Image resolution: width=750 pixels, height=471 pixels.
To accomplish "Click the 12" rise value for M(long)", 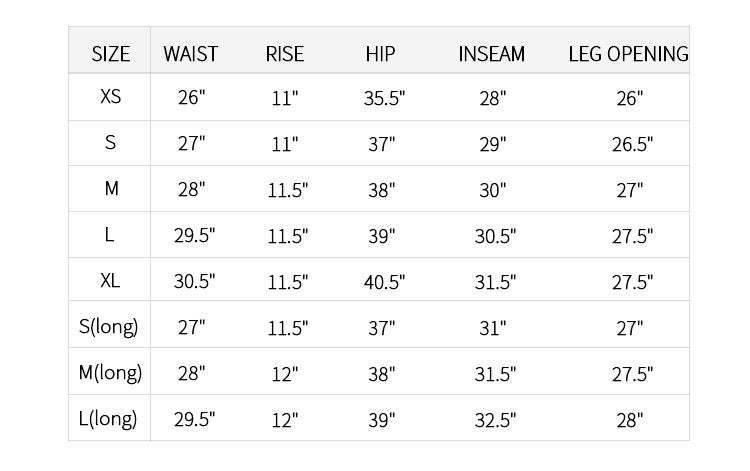I will [x=285, y=375].
